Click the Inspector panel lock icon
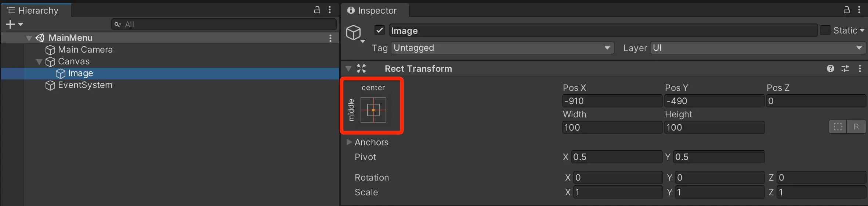This screenshot has height=206, width=868. (846, 10)
